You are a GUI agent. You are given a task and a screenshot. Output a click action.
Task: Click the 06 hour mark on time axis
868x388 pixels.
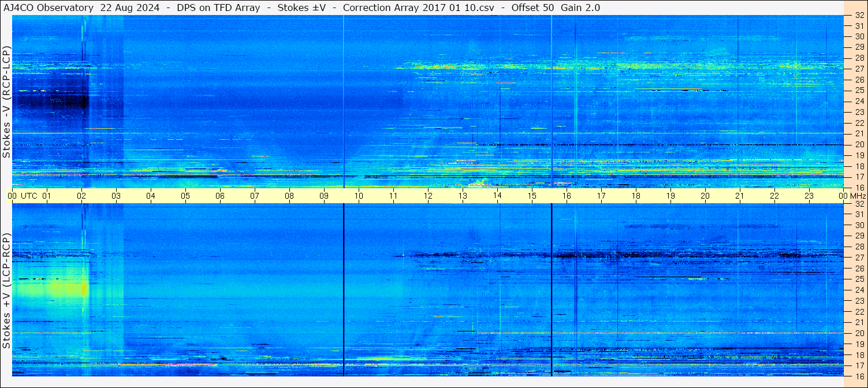pos(220,196)
